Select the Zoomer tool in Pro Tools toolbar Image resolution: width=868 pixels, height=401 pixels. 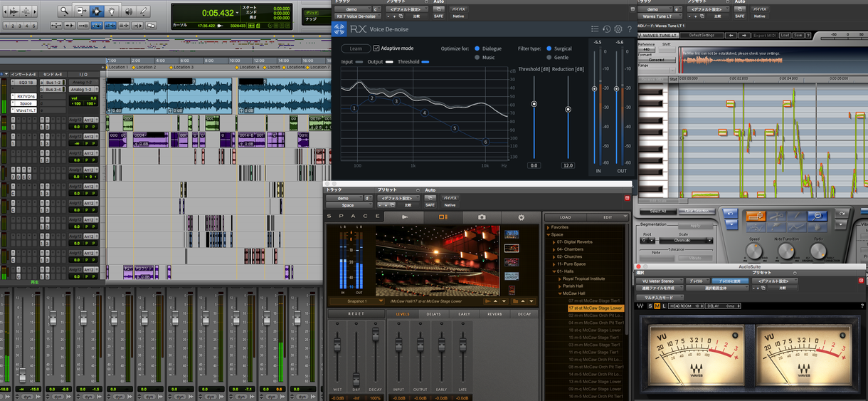pyautogui.click(x=64, y=11)
